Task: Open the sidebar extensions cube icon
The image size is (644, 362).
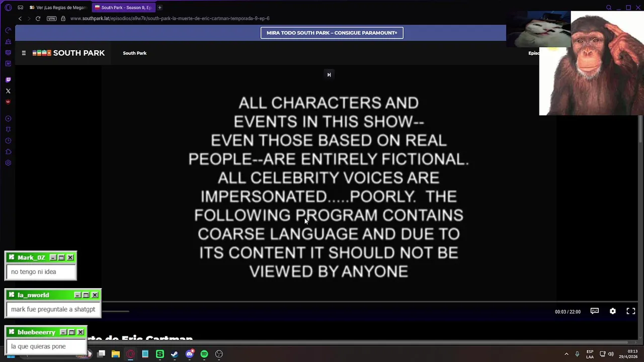Action: click(8, 152)
